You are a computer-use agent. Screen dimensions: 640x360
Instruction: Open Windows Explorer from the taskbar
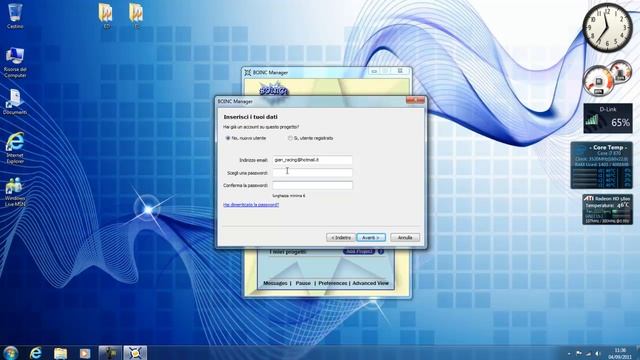pos(60,353)
